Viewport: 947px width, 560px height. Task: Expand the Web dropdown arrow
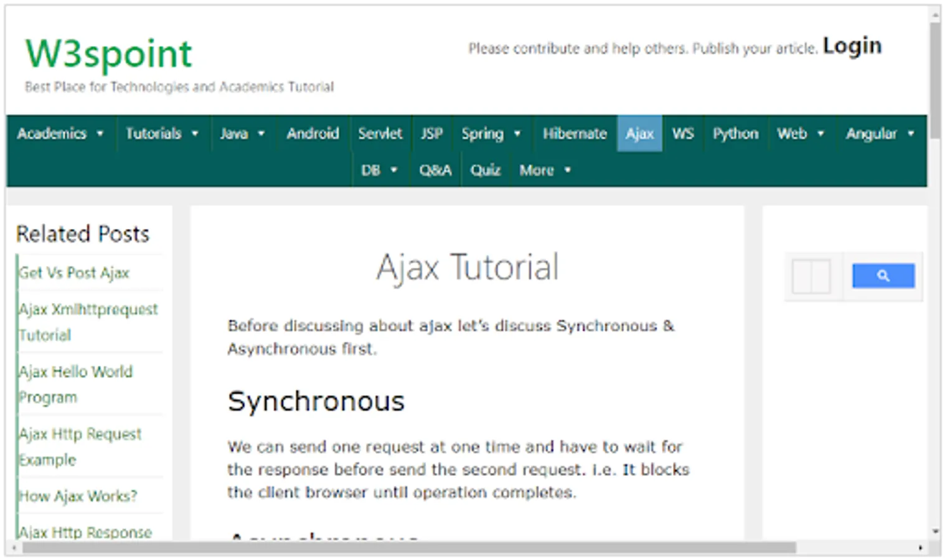point(821,134)
